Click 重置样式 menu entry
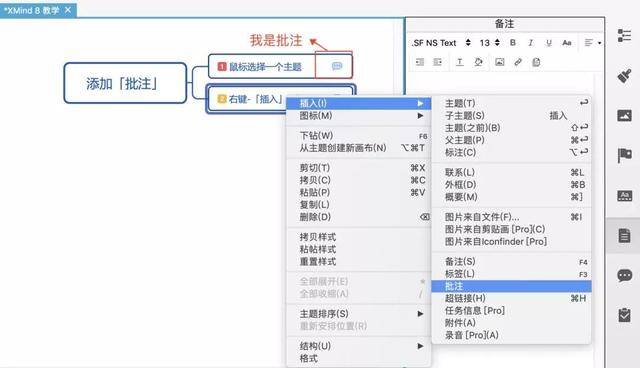The image size is (640, 368). tap(359, 262)
